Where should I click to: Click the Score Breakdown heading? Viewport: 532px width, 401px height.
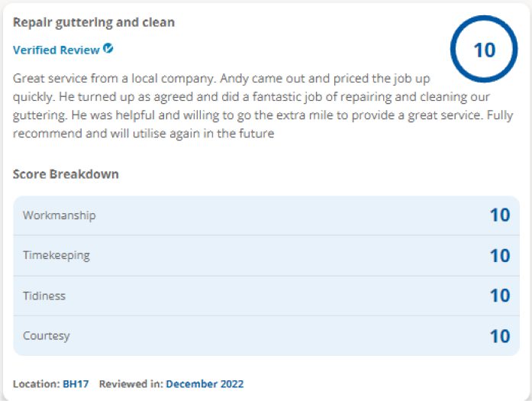coord(66,174)
